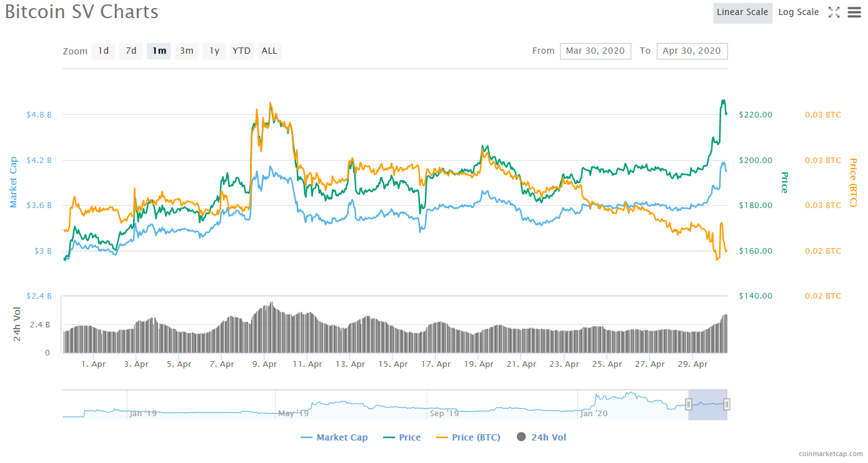Click the 19. Apr date label
Viewport: 868px width, 463px height.
click(x=479, y=364)
